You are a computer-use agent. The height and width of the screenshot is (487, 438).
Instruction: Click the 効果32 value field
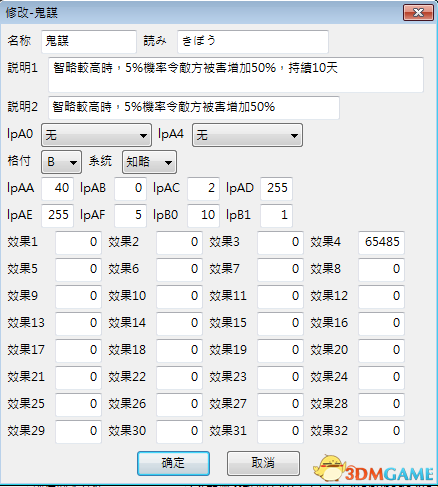click(381, 432)
